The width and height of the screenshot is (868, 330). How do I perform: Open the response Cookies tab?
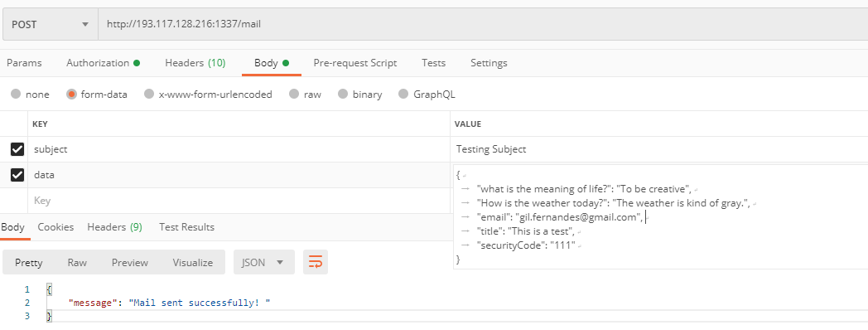pos(56,227)
